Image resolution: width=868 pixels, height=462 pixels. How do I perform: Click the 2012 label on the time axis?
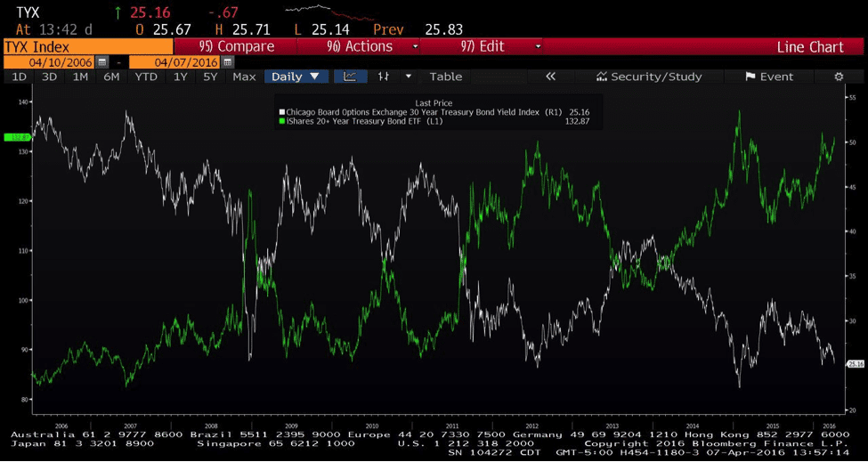(532, 426)
